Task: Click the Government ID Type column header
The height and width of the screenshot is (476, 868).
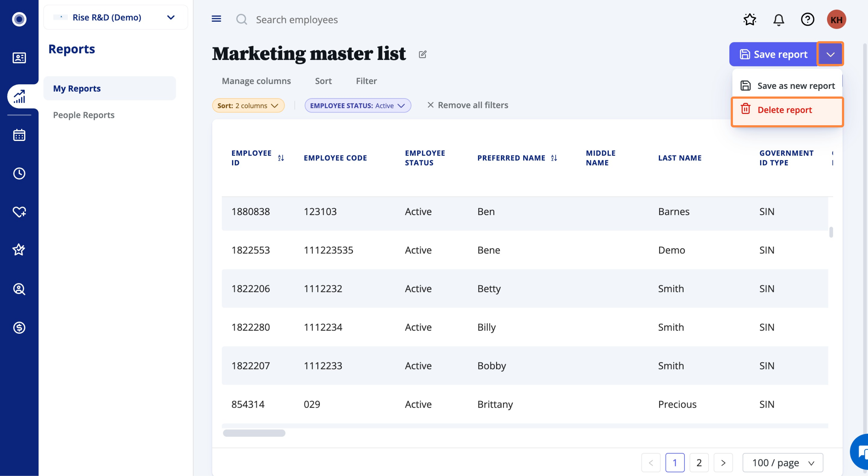Action: click(786, 158)
